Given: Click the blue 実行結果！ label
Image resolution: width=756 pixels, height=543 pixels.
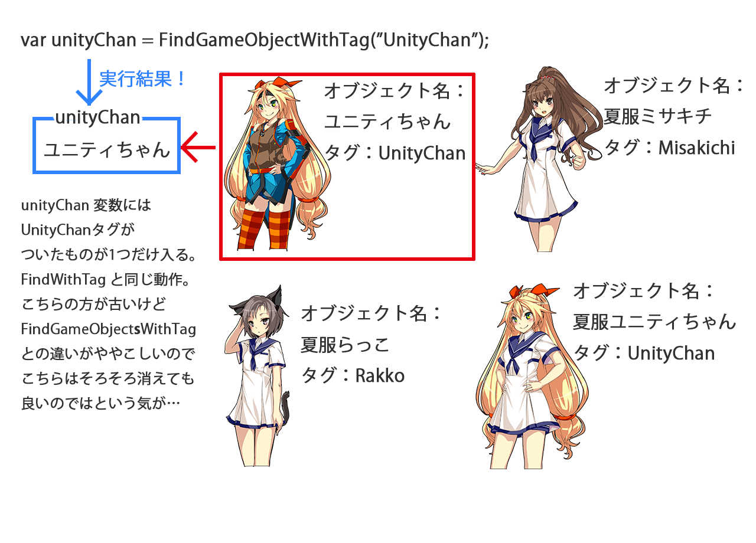Looking at the screenshot, I should pyautogui.click(x=143, y=78).
